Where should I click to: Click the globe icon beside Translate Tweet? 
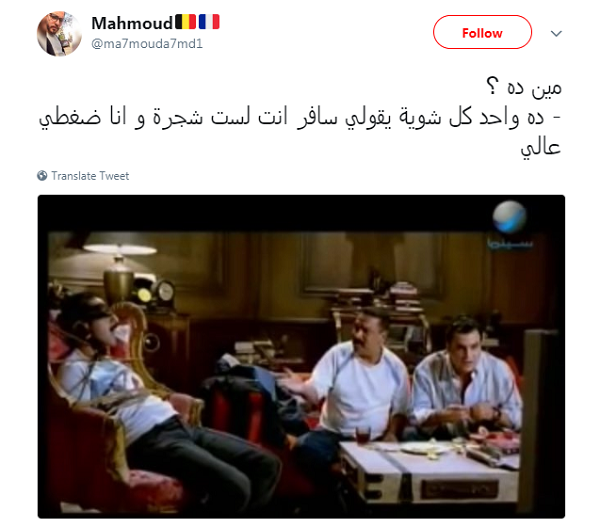click(42, 176)
